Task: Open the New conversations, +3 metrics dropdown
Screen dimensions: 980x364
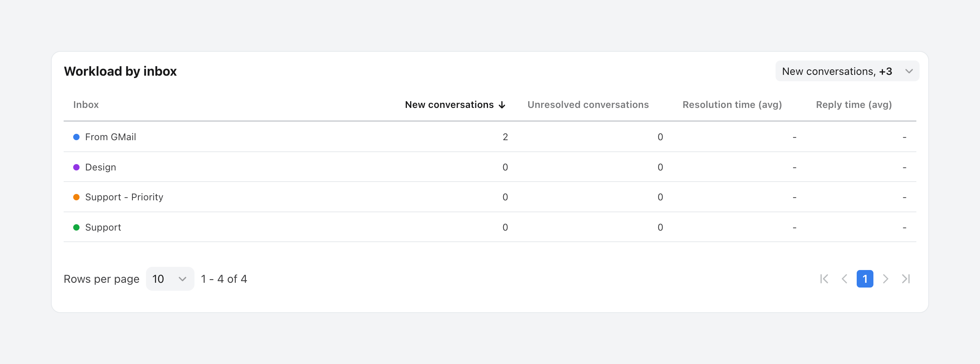Action: [847, 71]
